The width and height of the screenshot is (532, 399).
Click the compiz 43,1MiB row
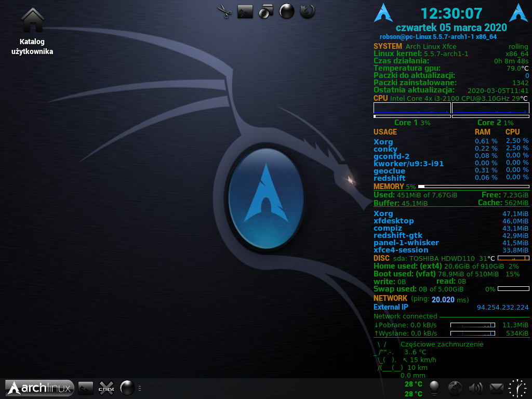pos(451,229)
